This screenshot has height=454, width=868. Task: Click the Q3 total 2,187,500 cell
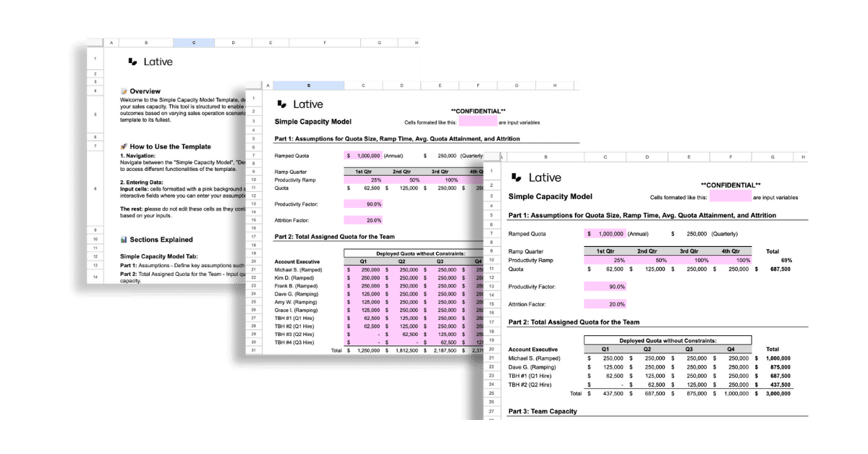click(x=439, y=350)
